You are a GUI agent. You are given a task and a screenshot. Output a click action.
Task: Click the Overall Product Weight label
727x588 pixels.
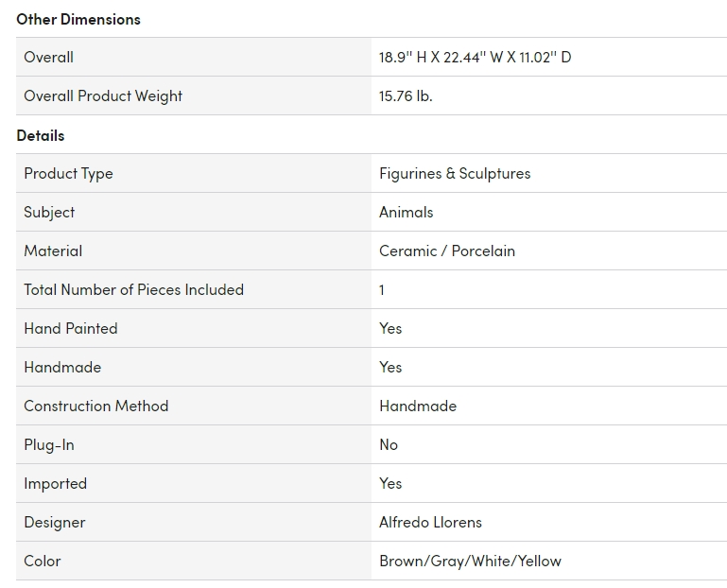[x=103, y=95]
